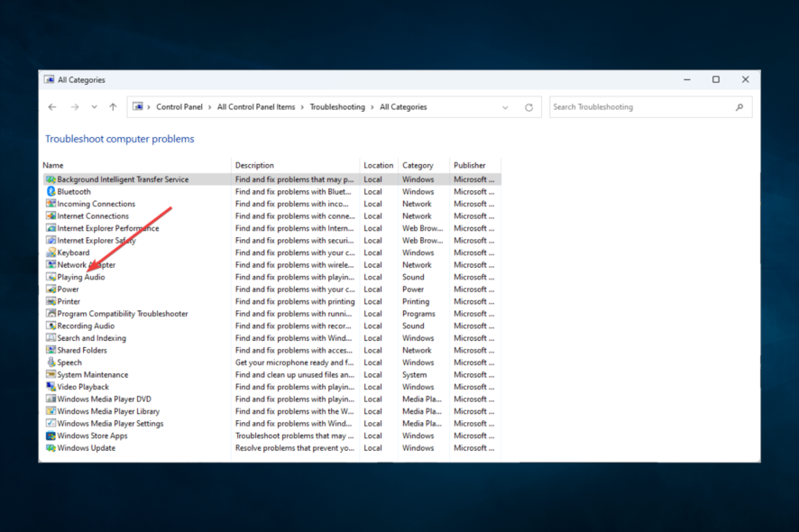Click the Video Playback icon
799x532 pixels.
51,387
